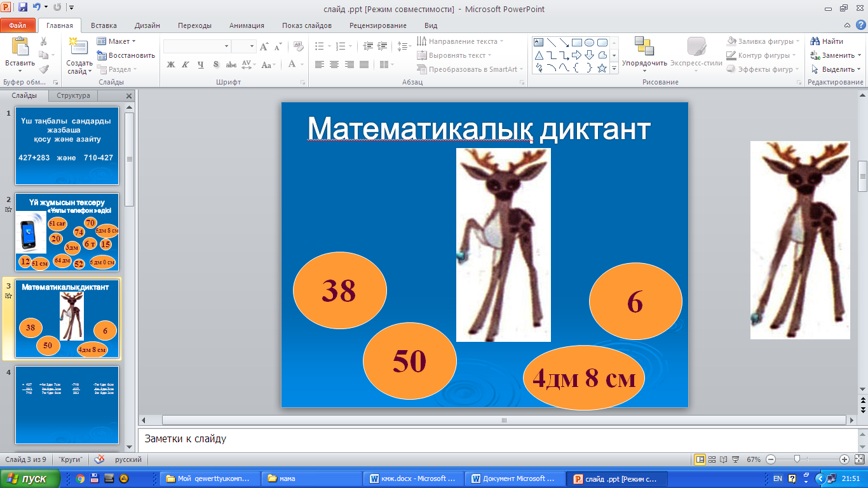Open Заливка фигуры fill dropdown

tap(764, 41)
